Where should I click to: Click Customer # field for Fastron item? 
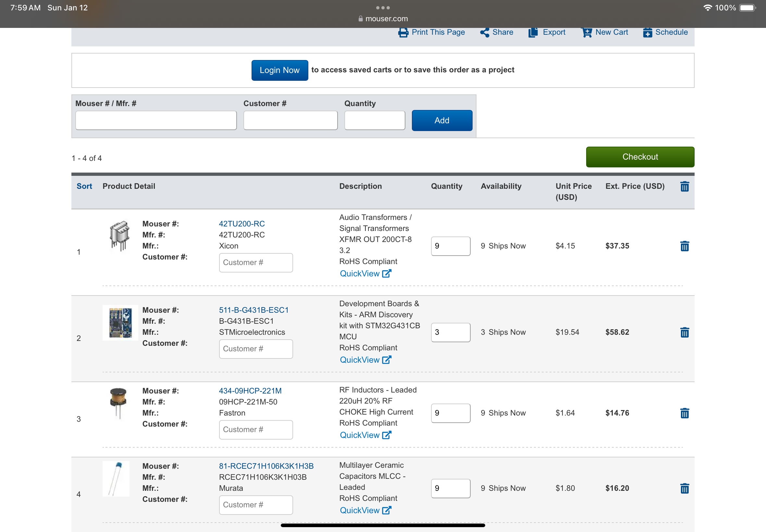pyautogui.click(x=256, y=430)
